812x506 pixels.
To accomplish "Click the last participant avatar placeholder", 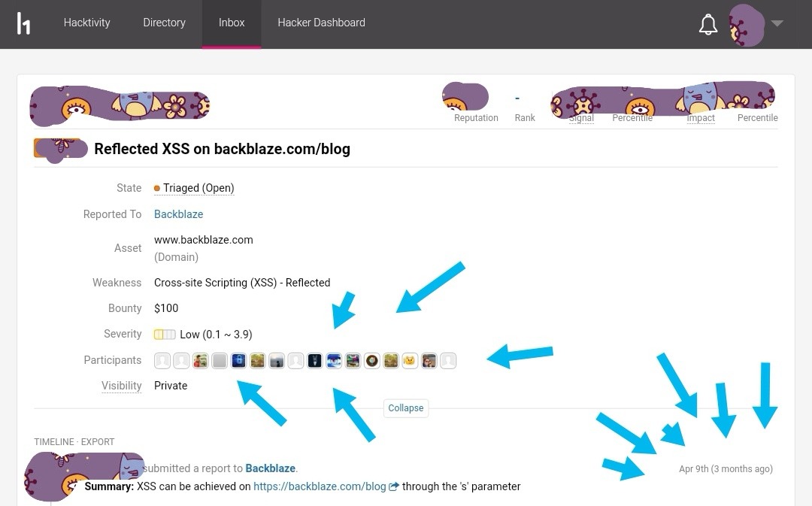I will 448,361.
